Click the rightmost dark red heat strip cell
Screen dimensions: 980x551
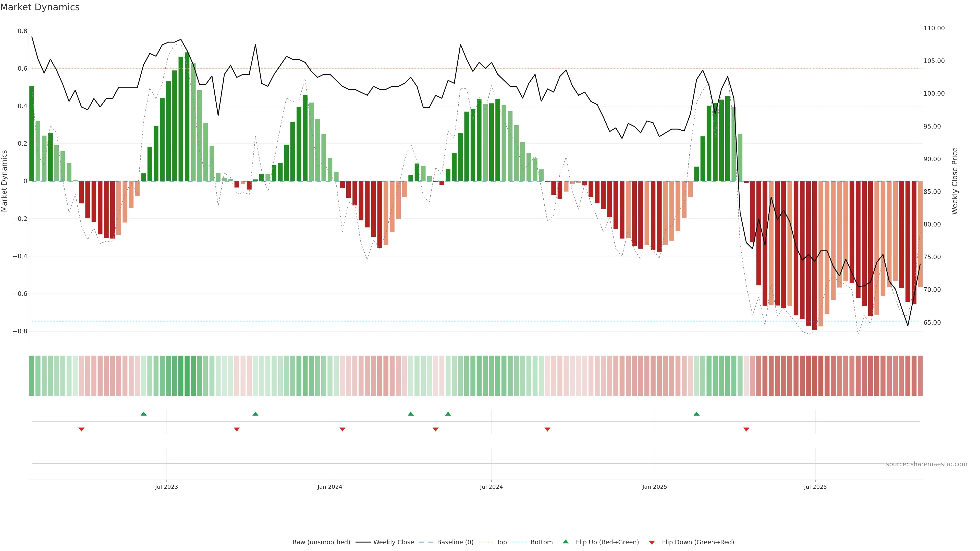(x=920, y=376)
